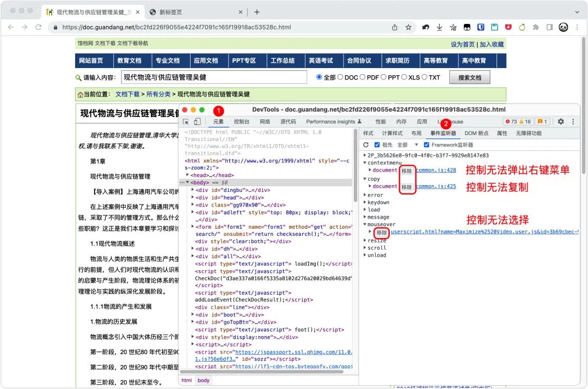Viewport: 588px width, 389px height.
Task: Toggle the browser side panel icon
Action: click(549, 27)
